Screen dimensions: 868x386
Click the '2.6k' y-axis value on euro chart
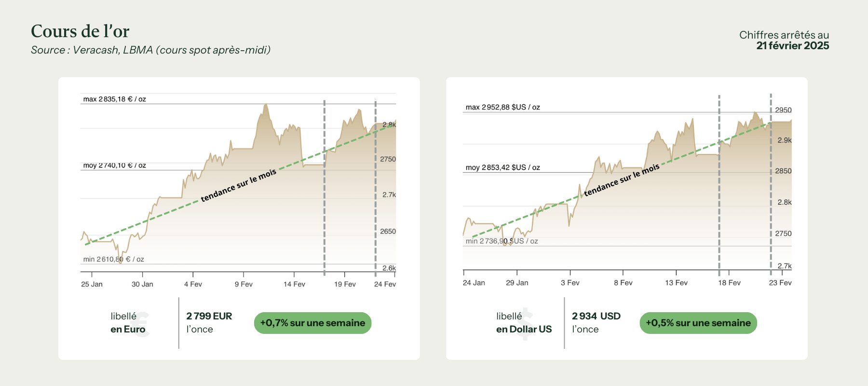pos(389,268)
